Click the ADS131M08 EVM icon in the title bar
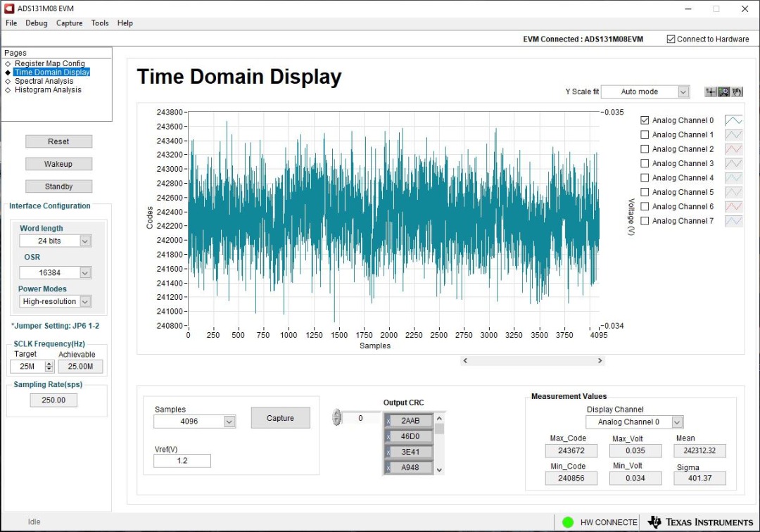This screenshot has width=760, height=532. tap(8, 8)
